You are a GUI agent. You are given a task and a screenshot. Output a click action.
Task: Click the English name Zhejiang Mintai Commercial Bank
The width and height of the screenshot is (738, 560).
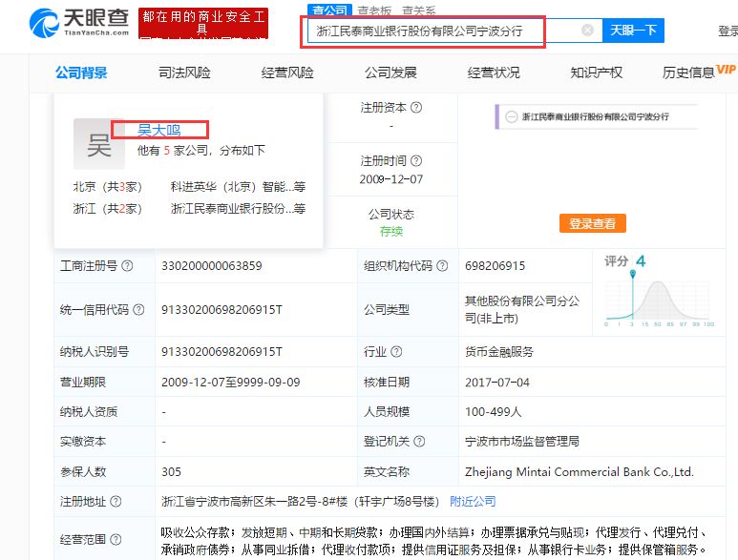click(x=580, y=471)
